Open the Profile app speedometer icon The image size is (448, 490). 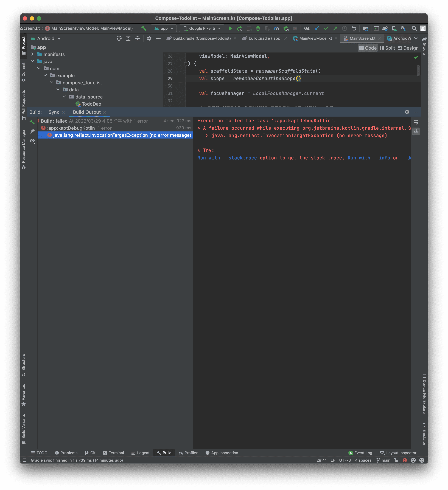coord(276,29)
